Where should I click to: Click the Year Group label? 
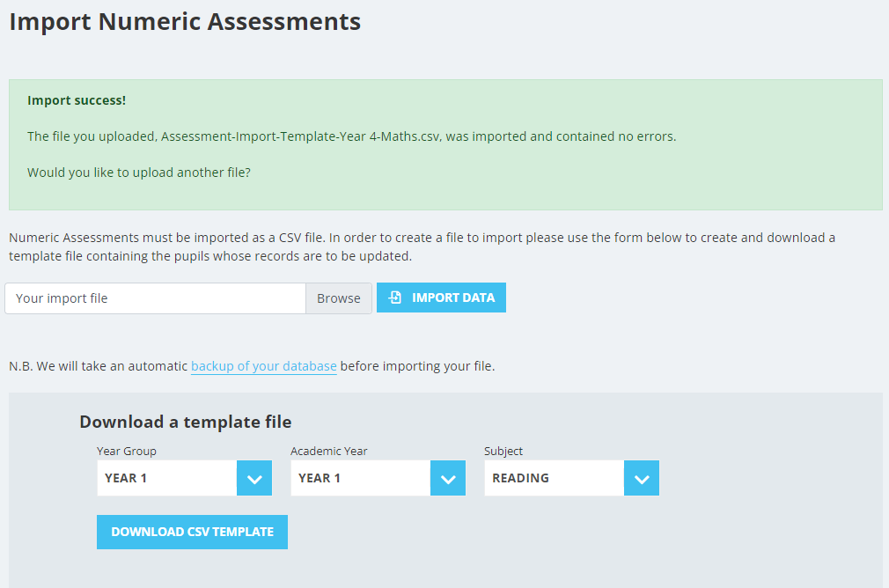127,451
